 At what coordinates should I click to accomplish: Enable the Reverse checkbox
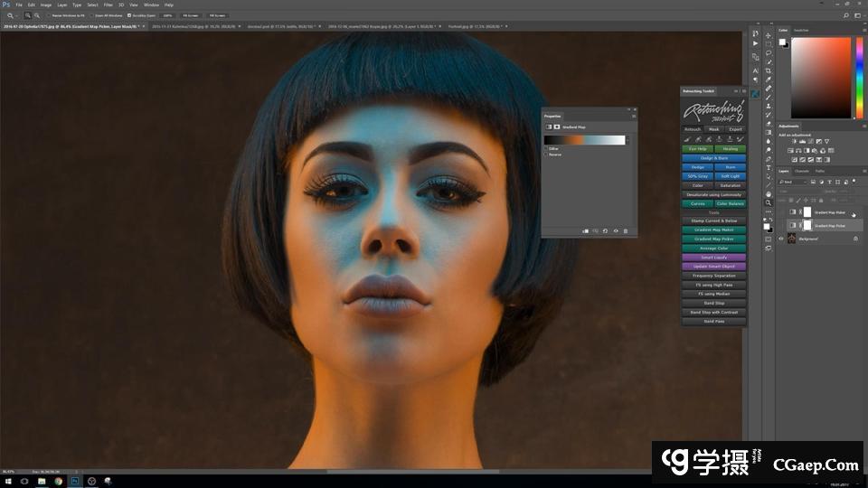pyautogui.click(x=546, y=155)
